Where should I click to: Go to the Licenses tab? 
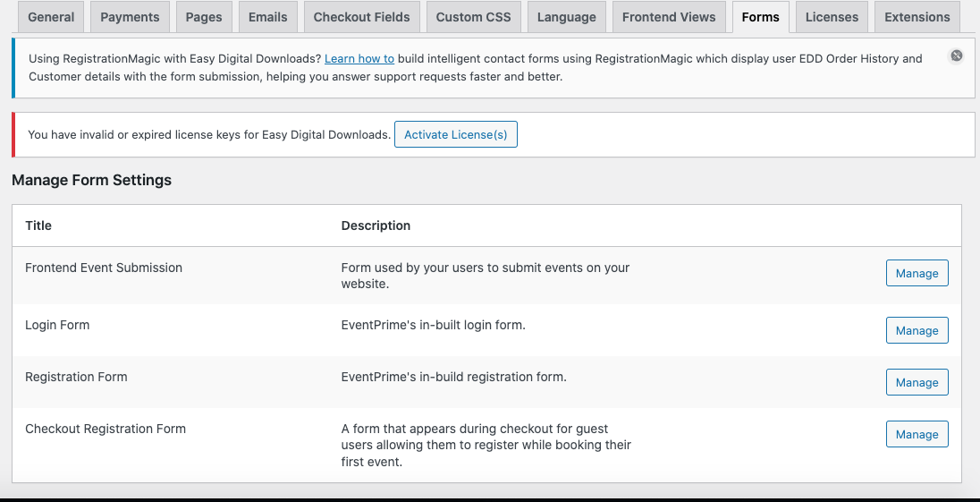832,17
